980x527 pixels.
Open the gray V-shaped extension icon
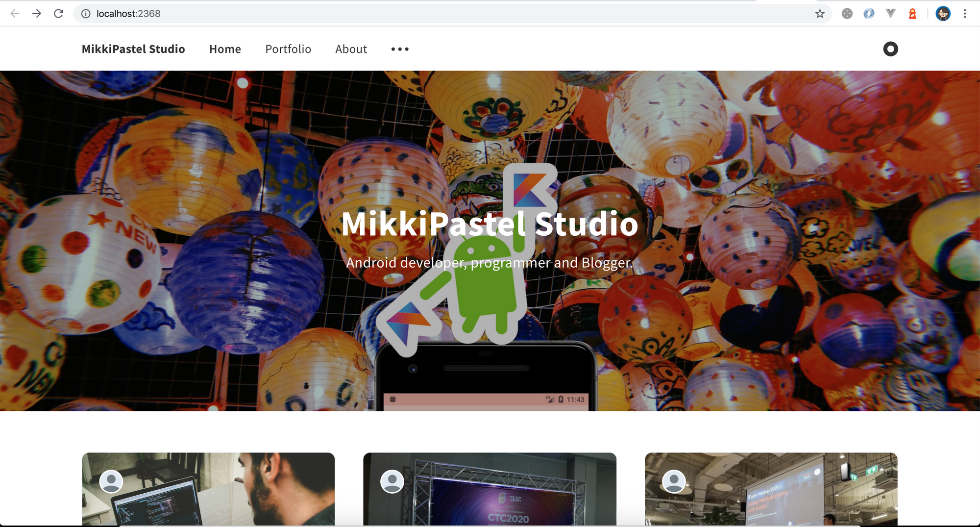891,14
